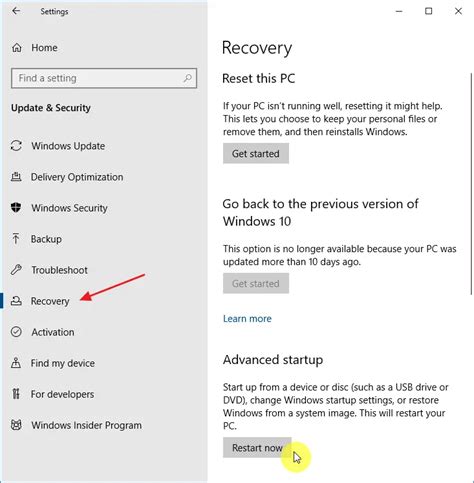This screenshot has height=483, width=474.
Task: Minimize the Settings window
Action: [x=399, y=11]
